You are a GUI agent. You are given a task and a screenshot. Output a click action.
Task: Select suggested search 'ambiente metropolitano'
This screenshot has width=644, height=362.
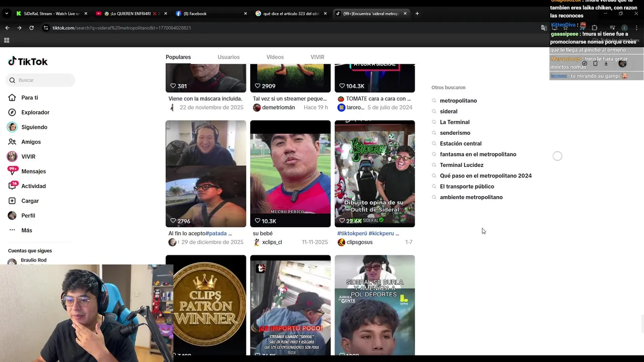(471, 197)
